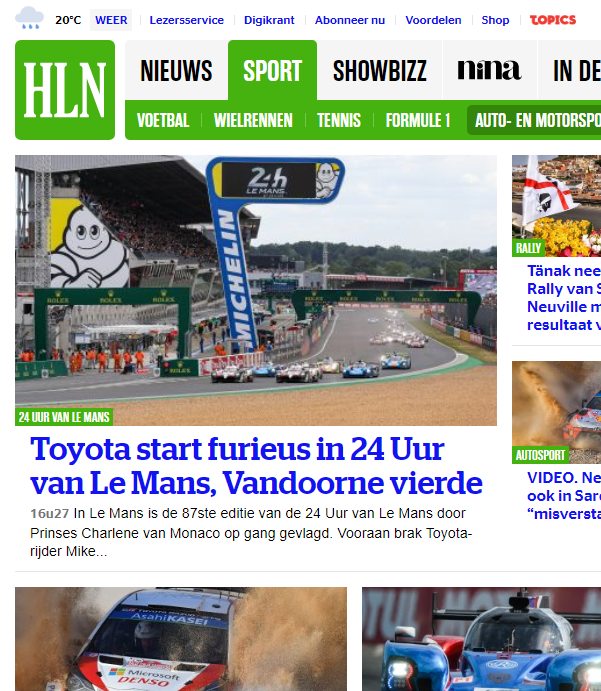Image resolution: width=601 pixels, height=691 pixels.
Task: Open the Voordelen page
Action: 433,20
